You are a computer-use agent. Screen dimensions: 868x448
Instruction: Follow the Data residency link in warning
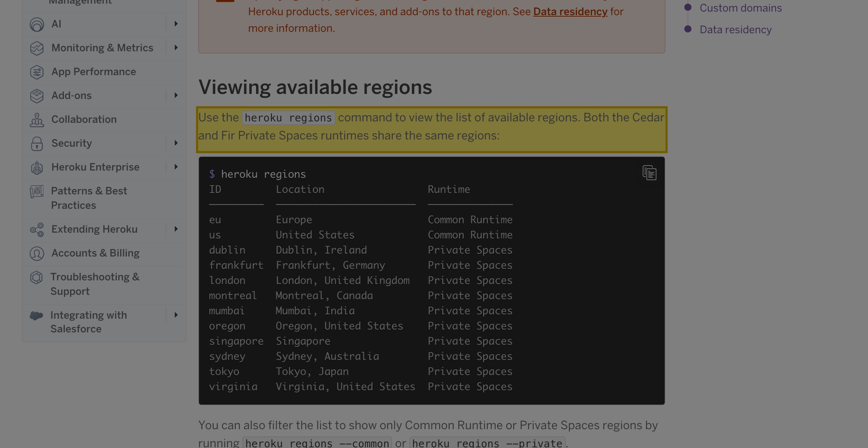click(570, 12)
